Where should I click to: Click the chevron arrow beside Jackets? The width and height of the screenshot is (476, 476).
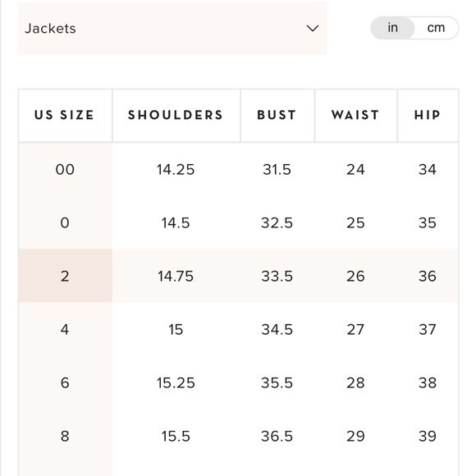tap(313, 28)
